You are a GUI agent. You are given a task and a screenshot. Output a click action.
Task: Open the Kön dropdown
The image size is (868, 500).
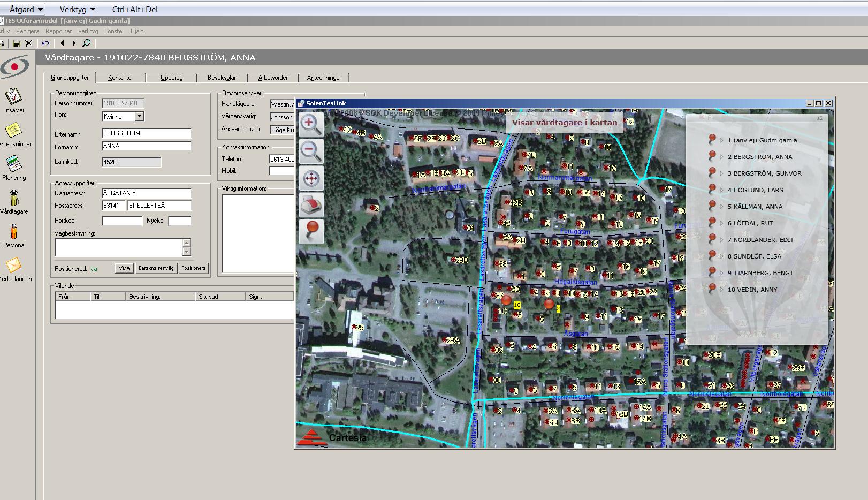[x=139, y=116]
